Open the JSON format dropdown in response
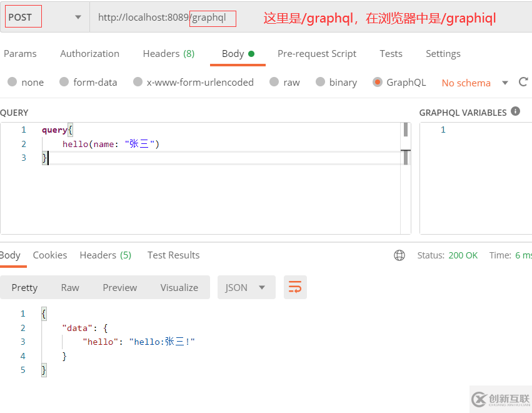This screenshot has height=413, width=532. (x=246, y=287)
